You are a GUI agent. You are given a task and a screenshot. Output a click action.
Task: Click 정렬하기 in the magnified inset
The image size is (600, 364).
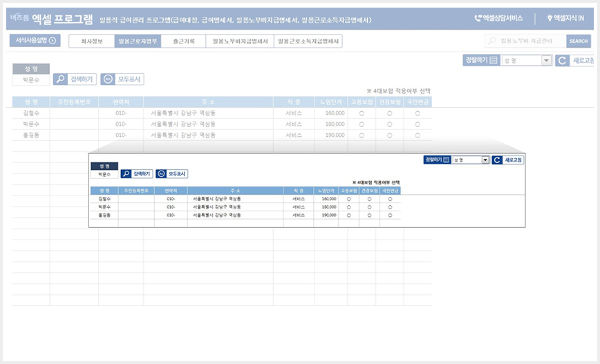coord(437,160)
